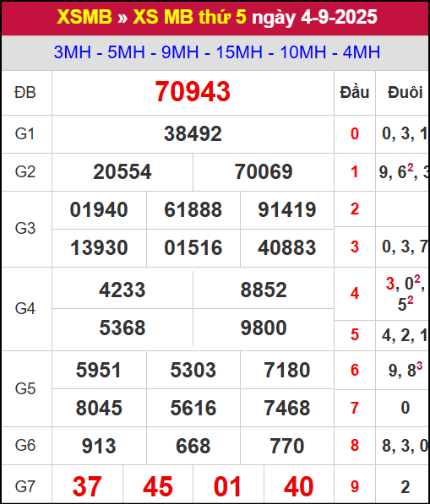Open the XS MB thứ 5 link
This screenshot has height=504, width=430.
(189, 17)
